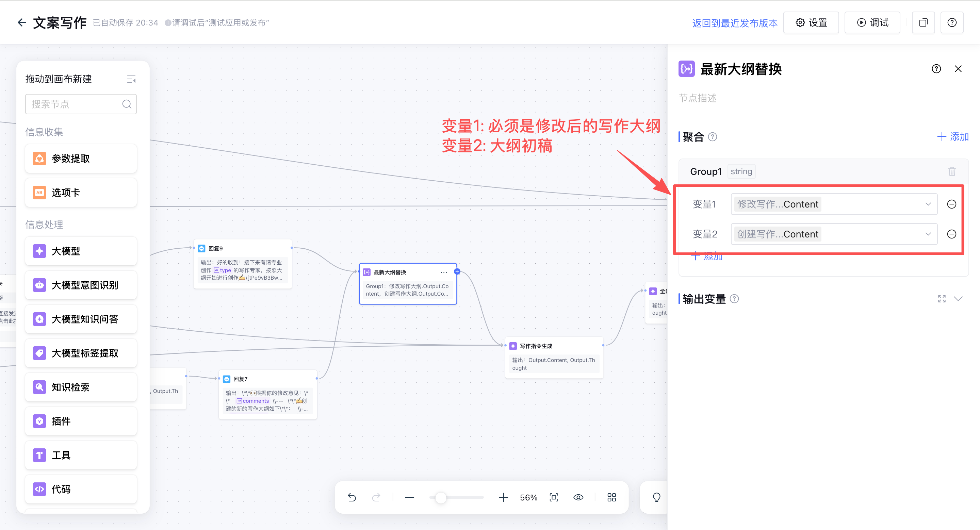This screenshot has height=530, width=980.
Task: Select the 大模型 node item
Action: (x=81, y=251)
